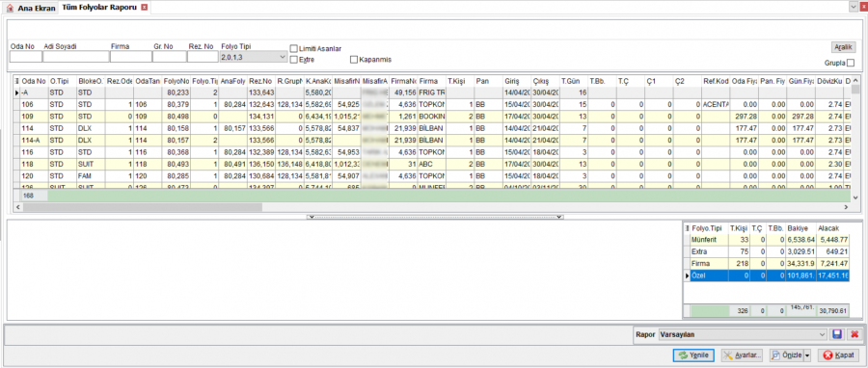Click the vertical scrollbar down arrow of grid
Image resolution: width=868 pixels, height=368 pixels.
(x=855, y=197)
